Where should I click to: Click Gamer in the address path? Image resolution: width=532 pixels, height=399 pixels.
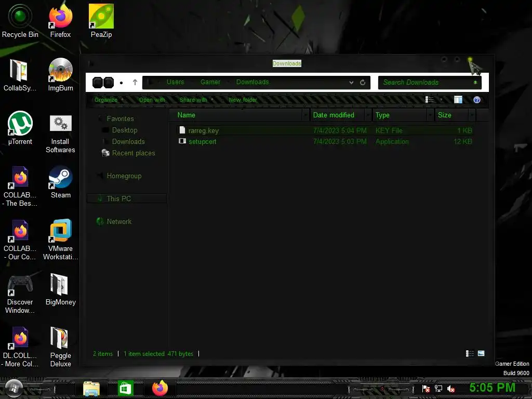pyautogui.click(x=210, y=82)
